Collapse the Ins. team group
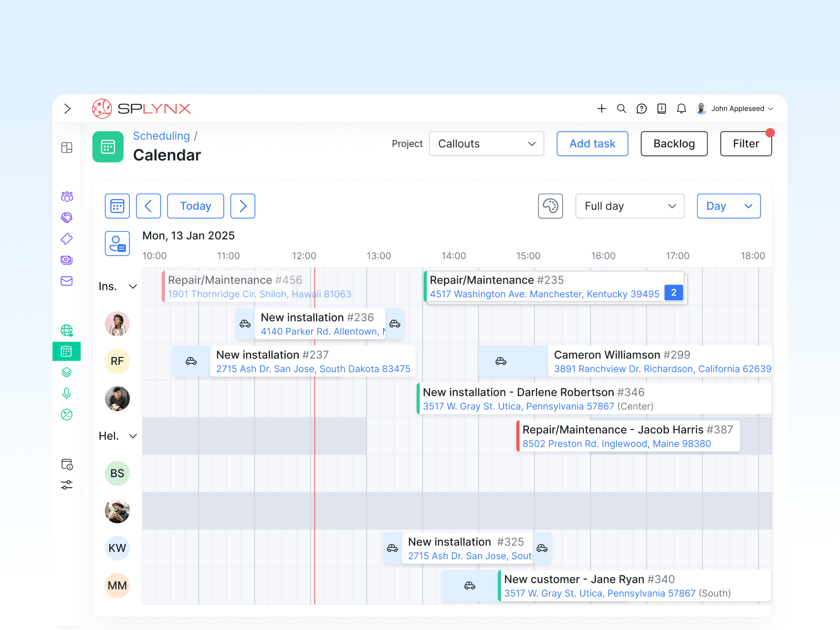 pos(133,287)
